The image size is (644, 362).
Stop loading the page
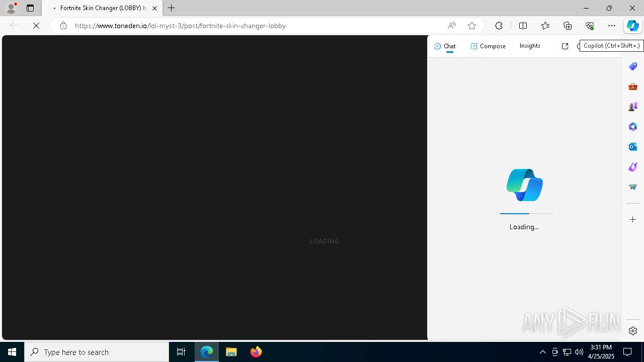point(36,26)
